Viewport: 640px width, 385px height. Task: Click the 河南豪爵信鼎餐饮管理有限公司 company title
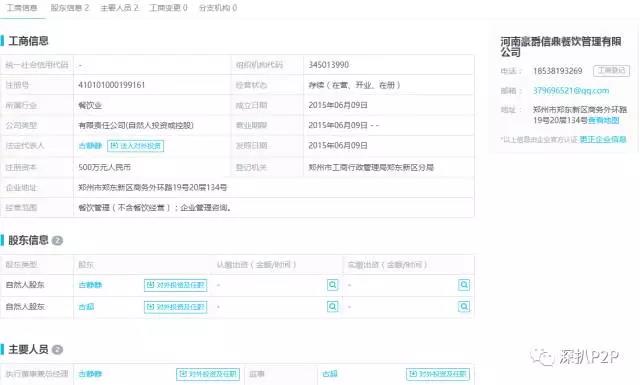[561, 47]
